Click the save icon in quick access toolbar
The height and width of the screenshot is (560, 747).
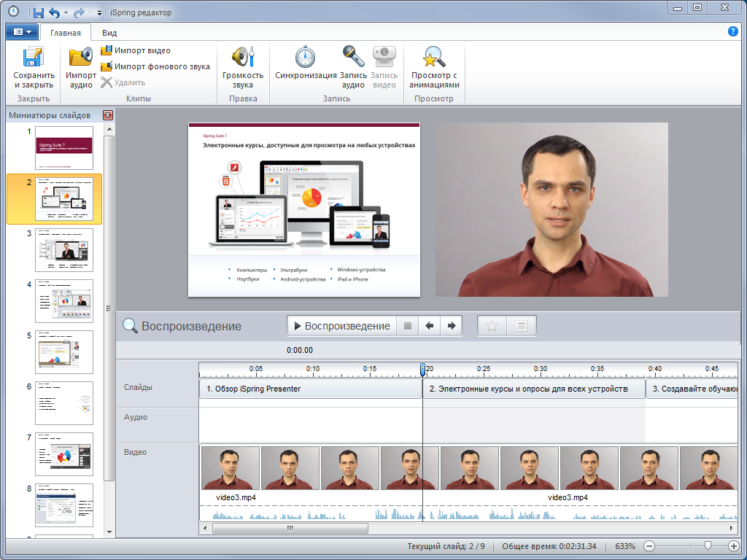coord(38,13)
